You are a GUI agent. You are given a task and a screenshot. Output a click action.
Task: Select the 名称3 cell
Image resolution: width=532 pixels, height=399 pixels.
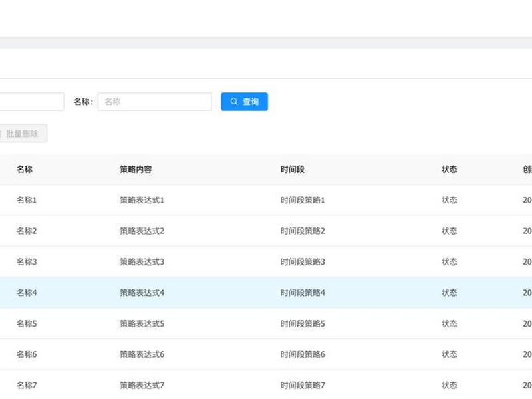pos(27,261)
